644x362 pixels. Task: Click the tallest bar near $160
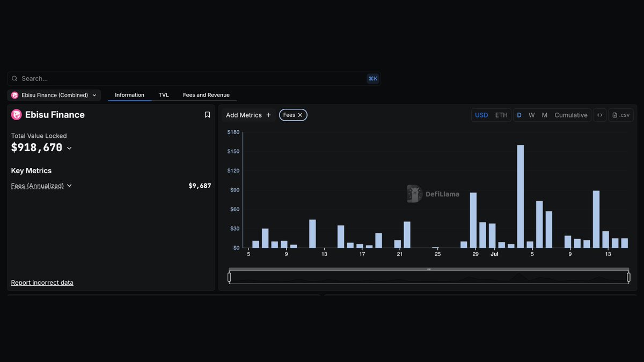[x=521, y=196]
